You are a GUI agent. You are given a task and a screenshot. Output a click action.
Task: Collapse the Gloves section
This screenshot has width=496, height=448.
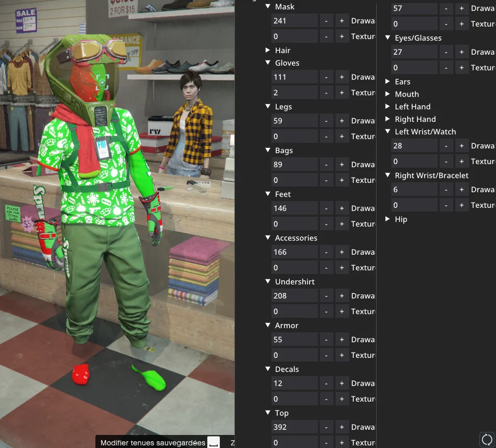tap(268, 63)
